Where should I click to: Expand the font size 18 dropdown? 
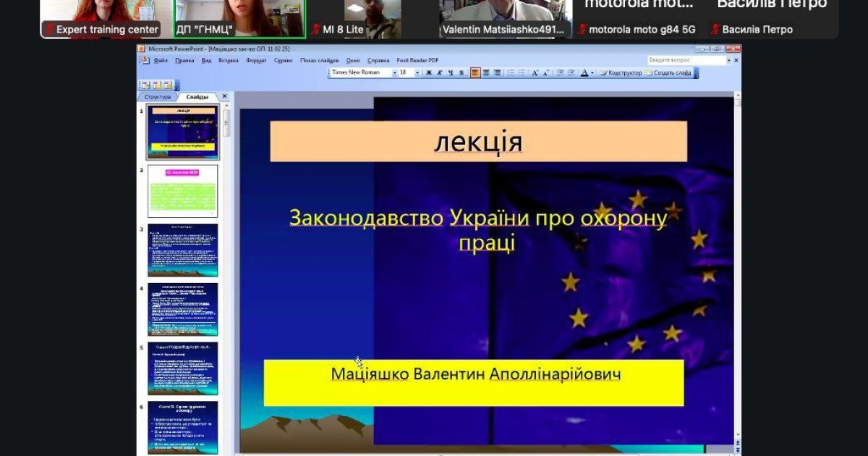coord(417,72)
